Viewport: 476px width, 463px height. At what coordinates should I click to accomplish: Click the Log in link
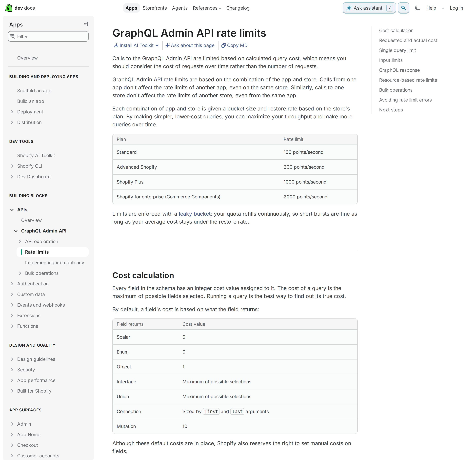click(x=456, y=8)
